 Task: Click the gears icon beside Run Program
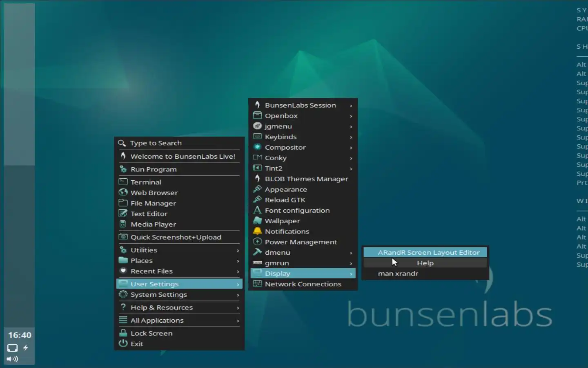pyautogui.click(x=123, y=169)
